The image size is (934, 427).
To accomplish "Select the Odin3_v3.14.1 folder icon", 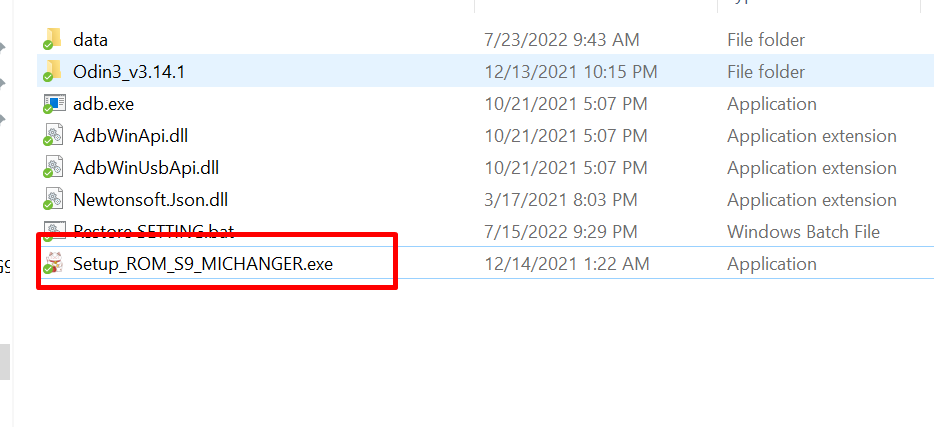I will [52, 72].
